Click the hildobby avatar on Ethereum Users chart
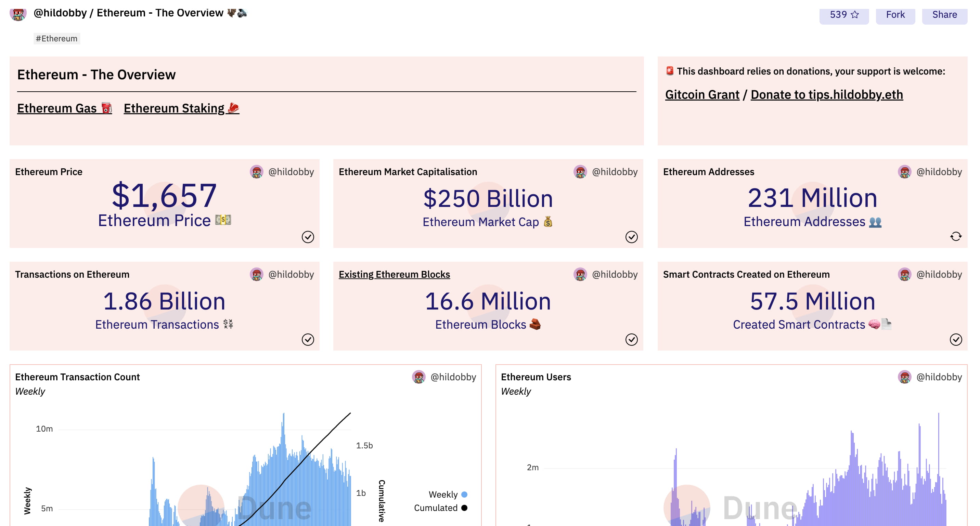This screenshot has width=980, height=526. (904, 377)
